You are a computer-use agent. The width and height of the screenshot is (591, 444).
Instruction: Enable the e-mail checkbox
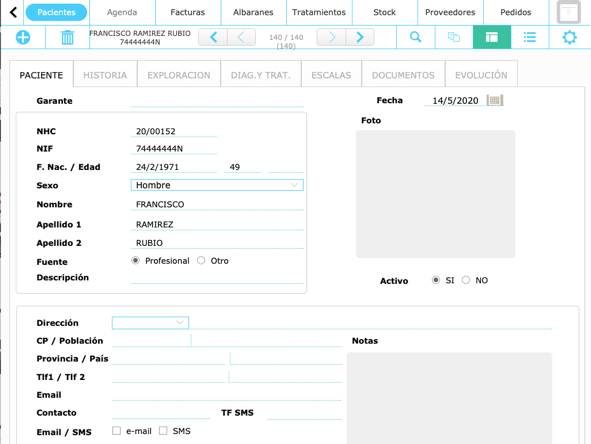(x=116, y=431)
